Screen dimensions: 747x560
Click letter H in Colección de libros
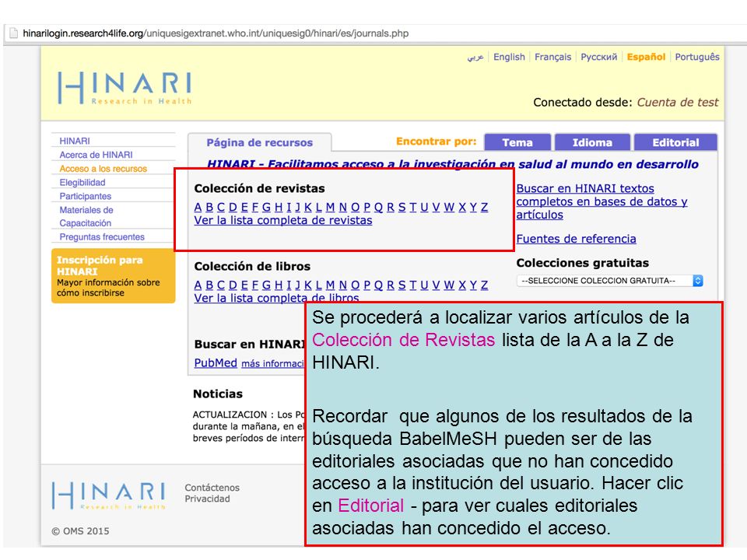tap(279, 285)
